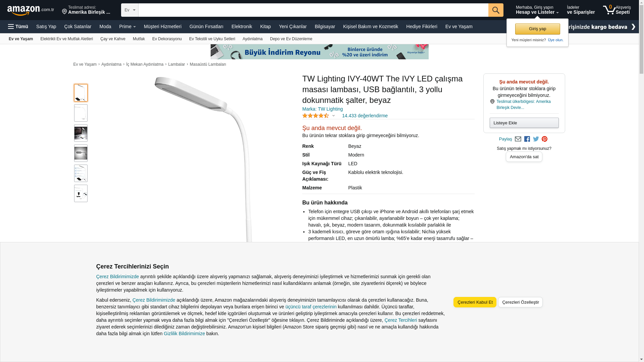Viewport: 644px width, 362px height.
Task: Open the Elektronik navigation menu item
Action: coord(241,26)
